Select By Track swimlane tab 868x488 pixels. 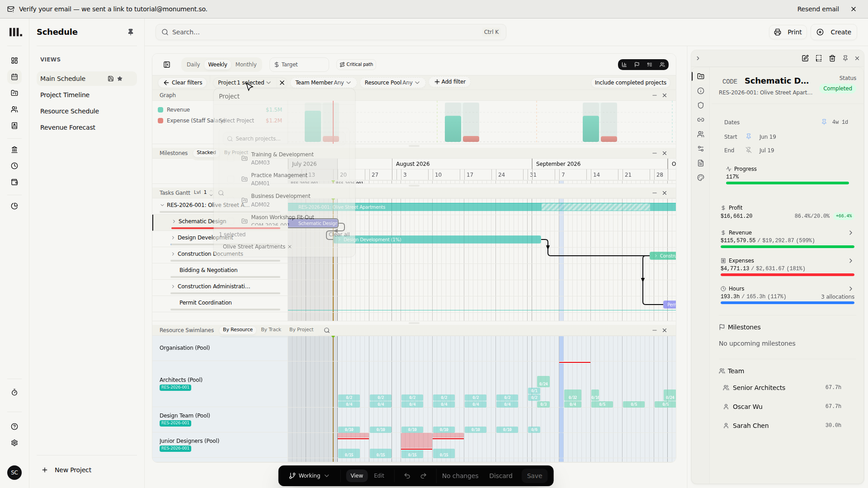[x=271, y=330]
